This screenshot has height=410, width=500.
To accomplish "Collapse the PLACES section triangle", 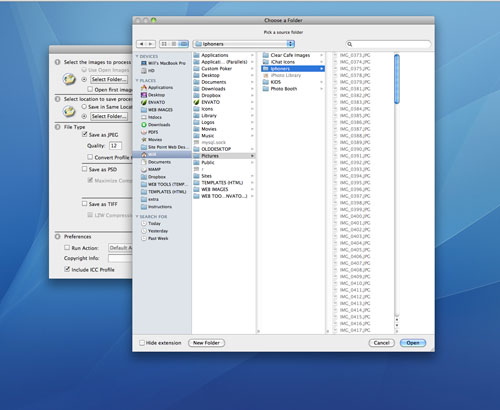I will point(137,81).
